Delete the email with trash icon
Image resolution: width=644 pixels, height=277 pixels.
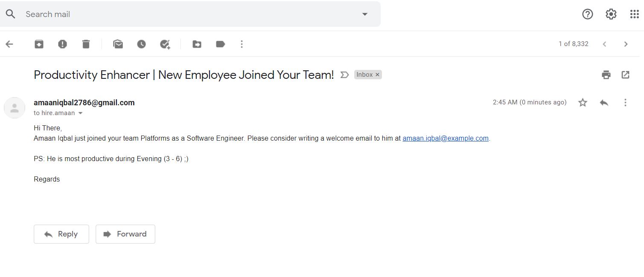(86, 44)
